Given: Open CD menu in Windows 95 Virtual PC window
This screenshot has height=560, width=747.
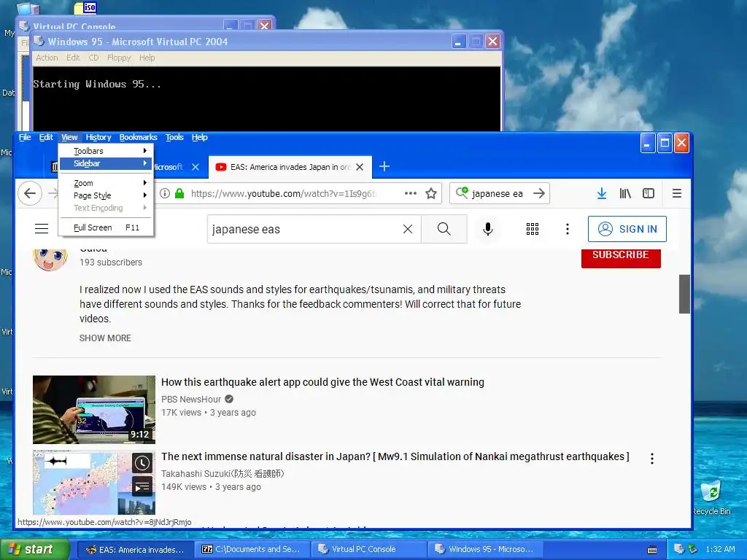Looking at the screenshot, I should coord(93,58).
